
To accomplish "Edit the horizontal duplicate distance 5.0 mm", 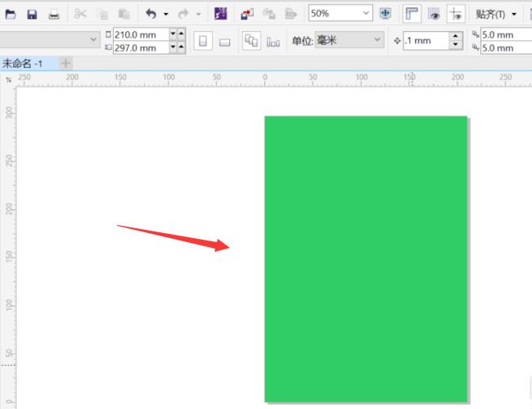I will [506, 34].
